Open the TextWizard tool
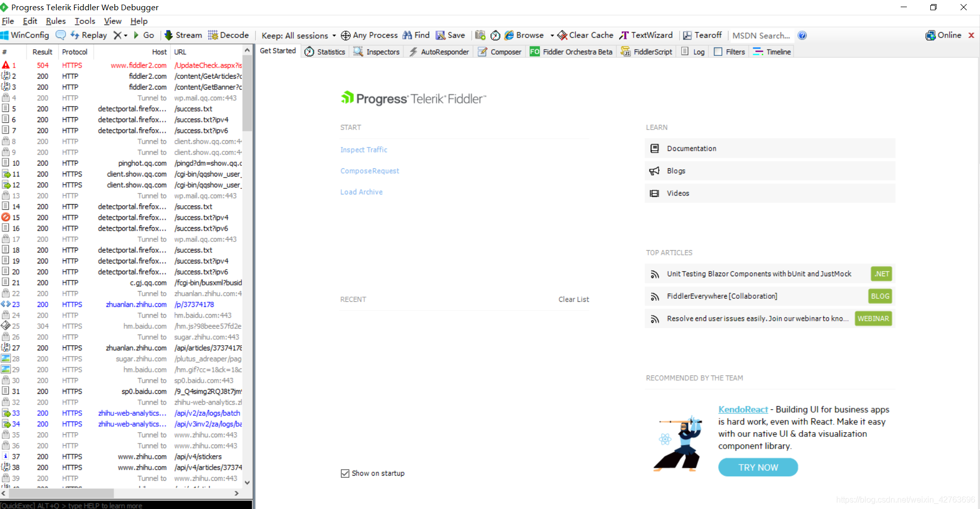The width and height of the screenshot is (980, 509). tap(646, 35)
